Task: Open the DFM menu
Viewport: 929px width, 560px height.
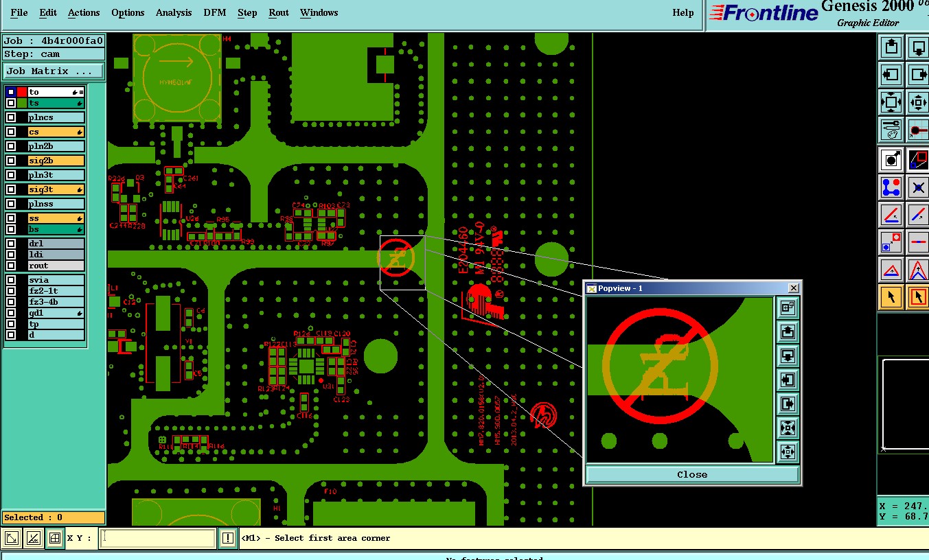Action: [214, 12]
